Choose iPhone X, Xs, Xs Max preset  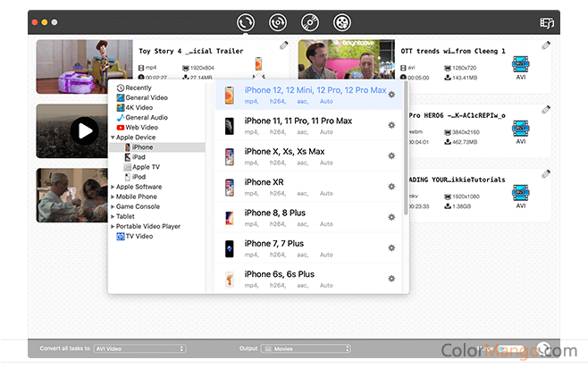308,156
